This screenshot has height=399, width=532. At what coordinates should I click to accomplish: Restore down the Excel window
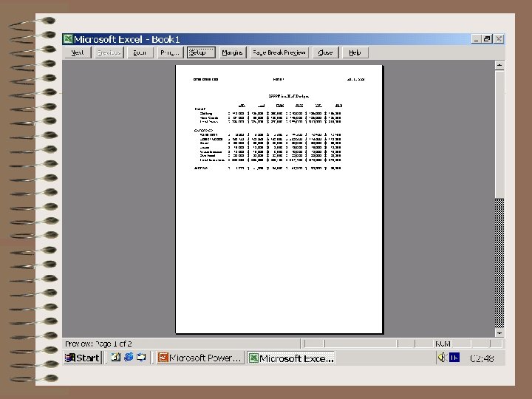point(487,39)
